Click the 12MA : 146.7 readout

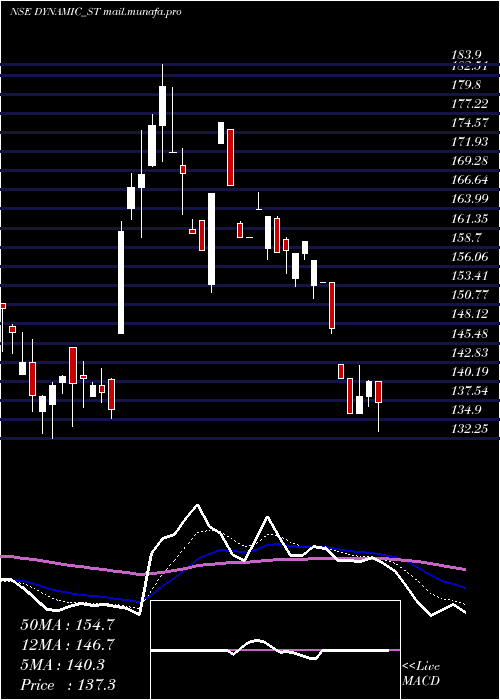pos(67,645)
